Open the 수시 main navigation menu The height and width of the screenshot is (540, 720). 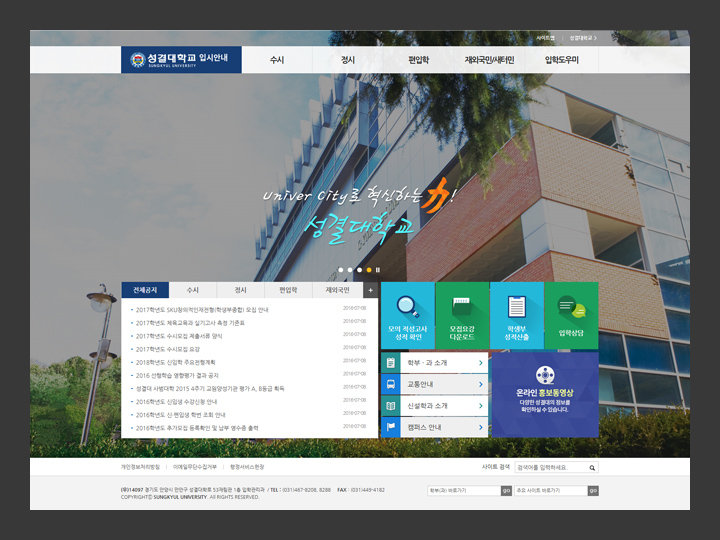(277, 60)
